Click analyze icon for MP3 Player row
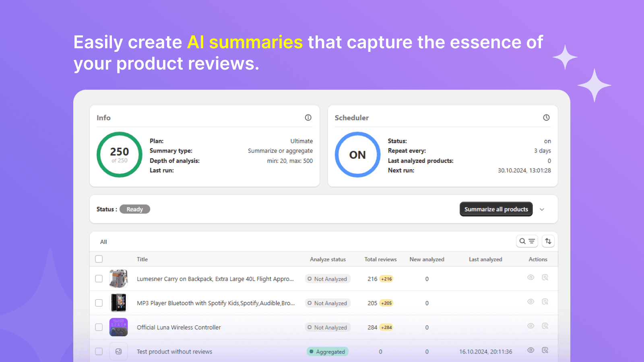This screenshot has width=644, height=362. click(x=545, y=302)
